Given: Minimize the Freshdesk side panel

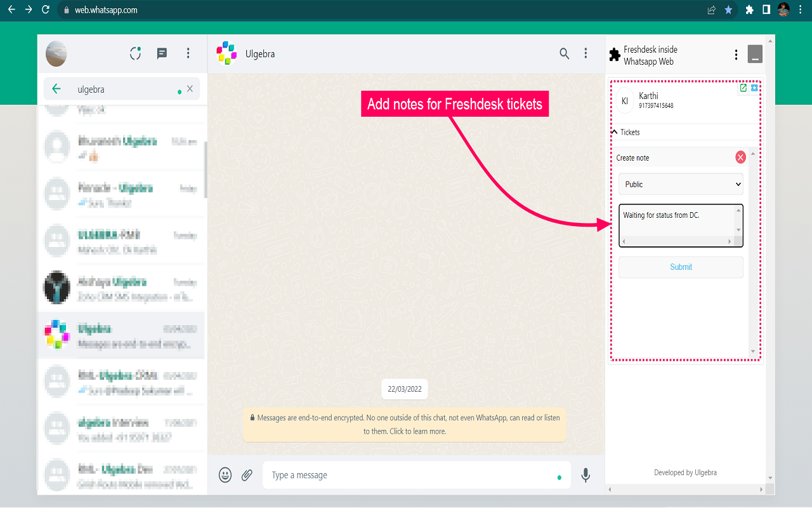Looking at the screenshot, I should [x=755, y=55].
